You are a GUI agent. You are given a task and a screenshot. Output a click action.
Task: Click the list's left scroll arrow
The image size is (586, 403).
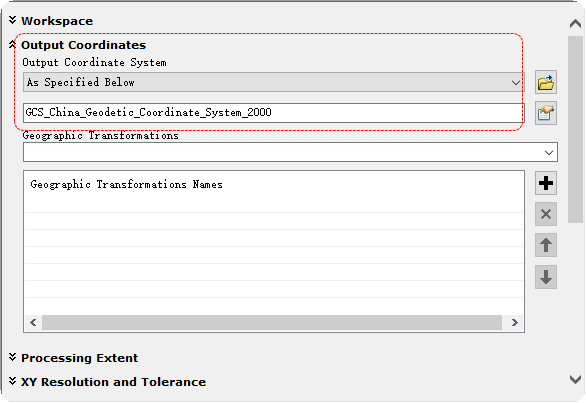tap(33, 322)
